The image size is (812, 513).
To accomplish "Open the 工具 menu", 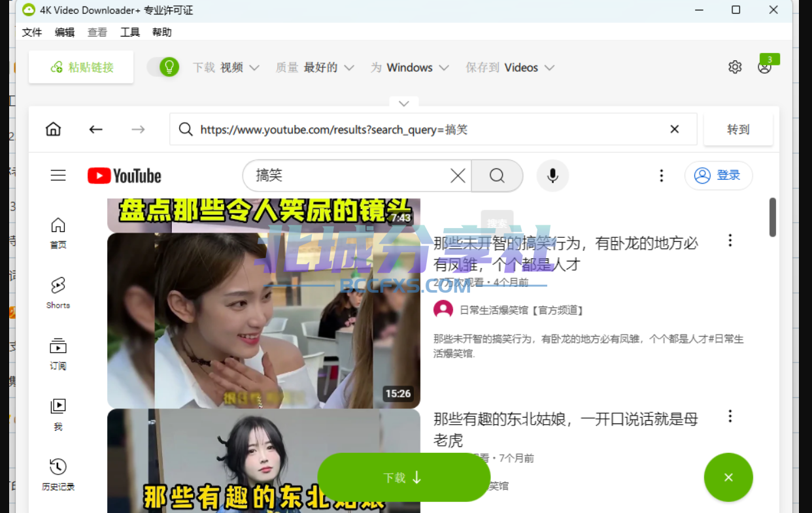I will pos(130,32).
